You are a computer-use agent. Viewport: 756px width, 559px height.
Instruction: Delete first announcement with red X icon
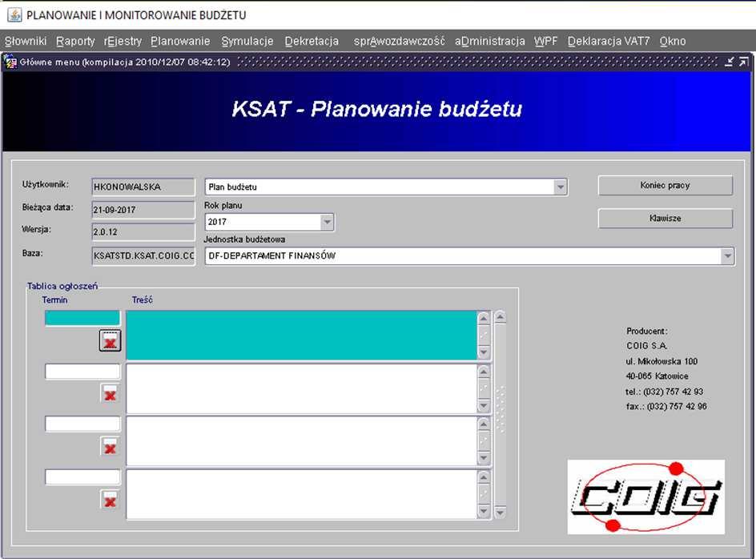tap(110, 340)
